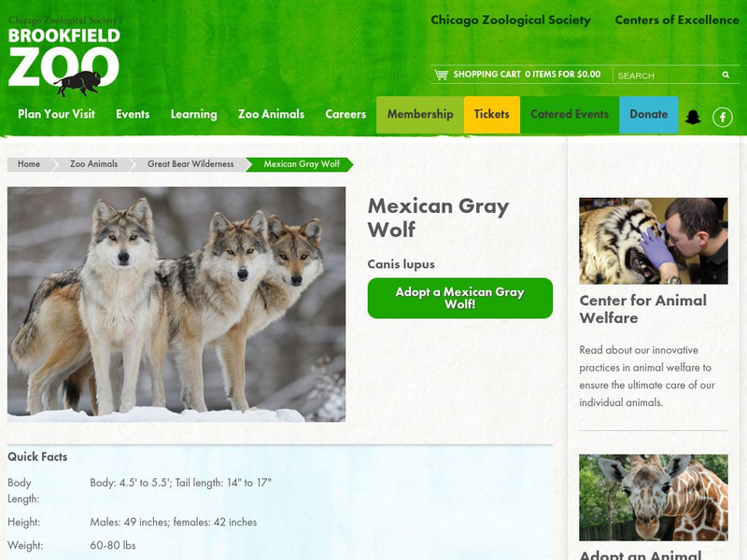Go to Home breadcrumb link
This screenshot has width=747, height=560.
tap(29, 164)
